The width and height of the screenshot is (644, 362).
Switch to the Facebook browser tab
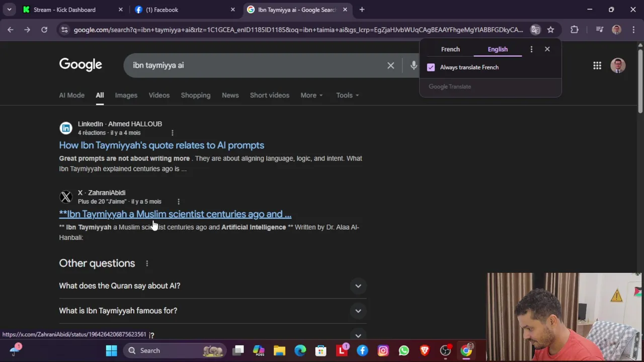(184, 10)
